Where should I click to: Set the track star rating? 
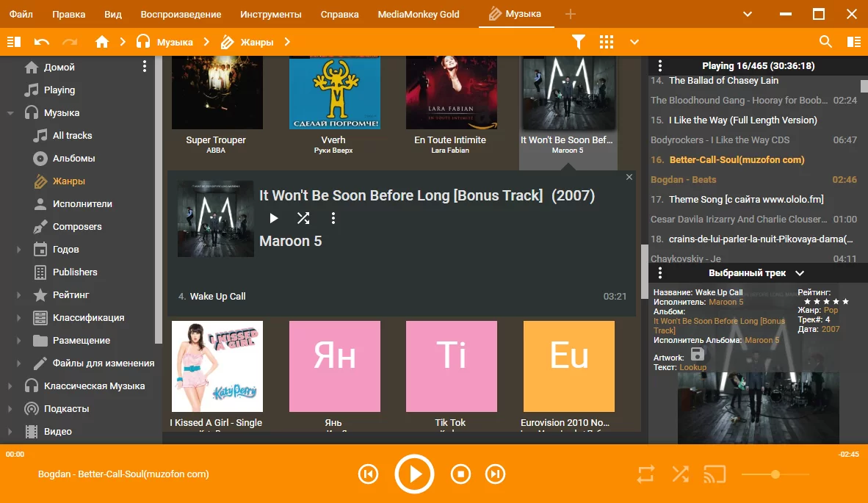point(826,302)
